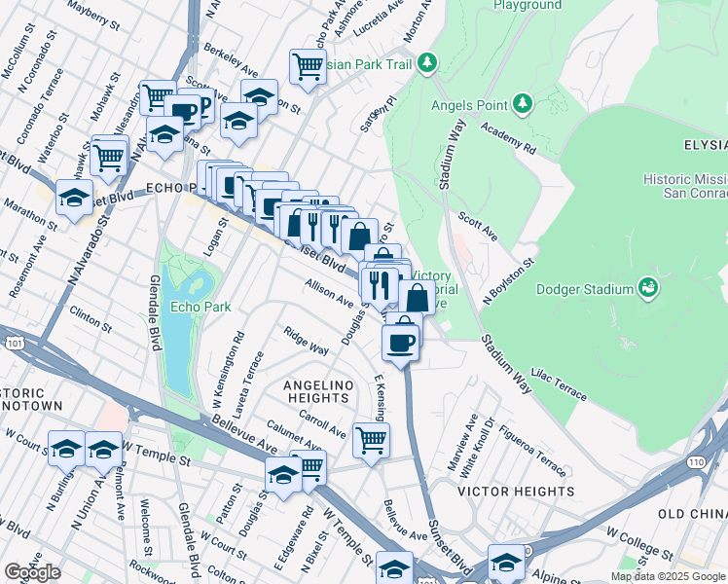728x584 pixels.
Task: Click the school marker below Berkeley Ave
Action: tap(259, 98)
